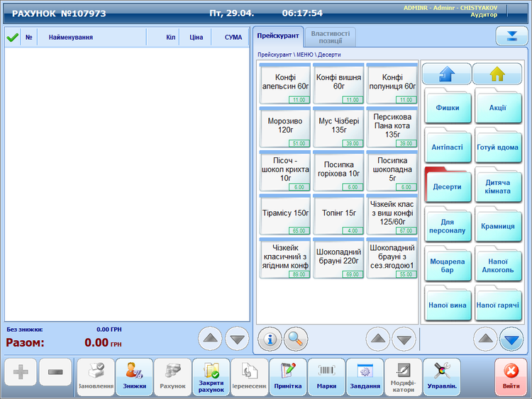This screenshot has height=399, width=532.
Task: Return to home menu folder
Action: tap(497, 74)
